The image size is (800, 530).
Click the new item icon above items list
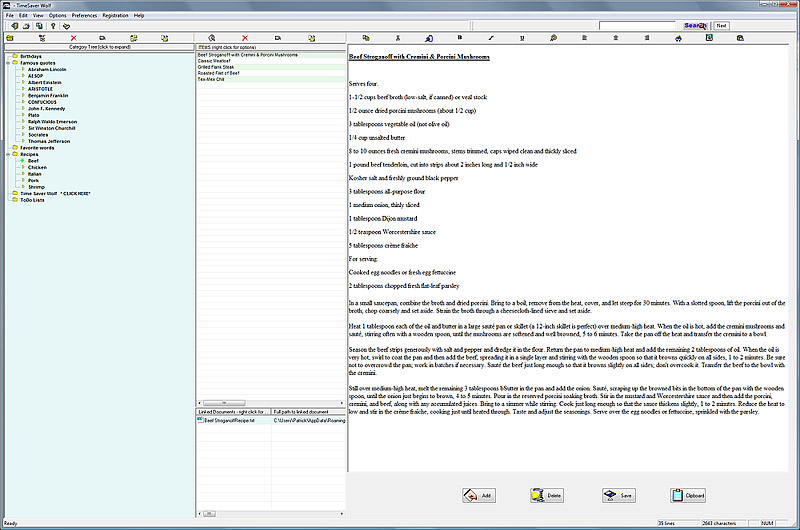coord(212,38)
